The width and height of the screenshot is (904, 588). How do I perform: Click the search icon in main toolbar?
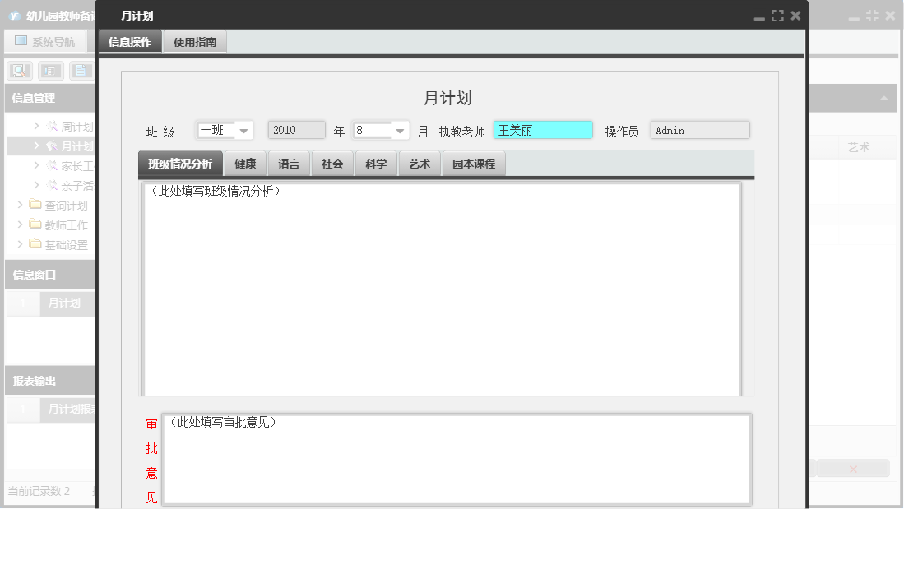[20, 71]
